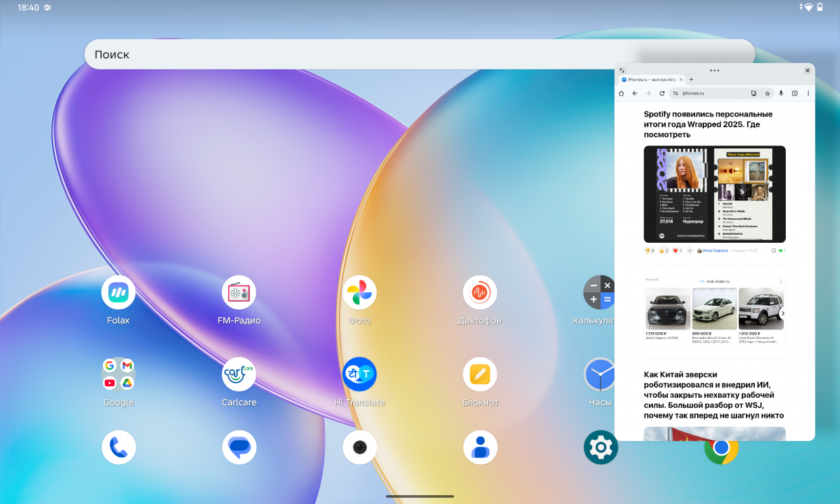Open the Фото app

(359, 292)
